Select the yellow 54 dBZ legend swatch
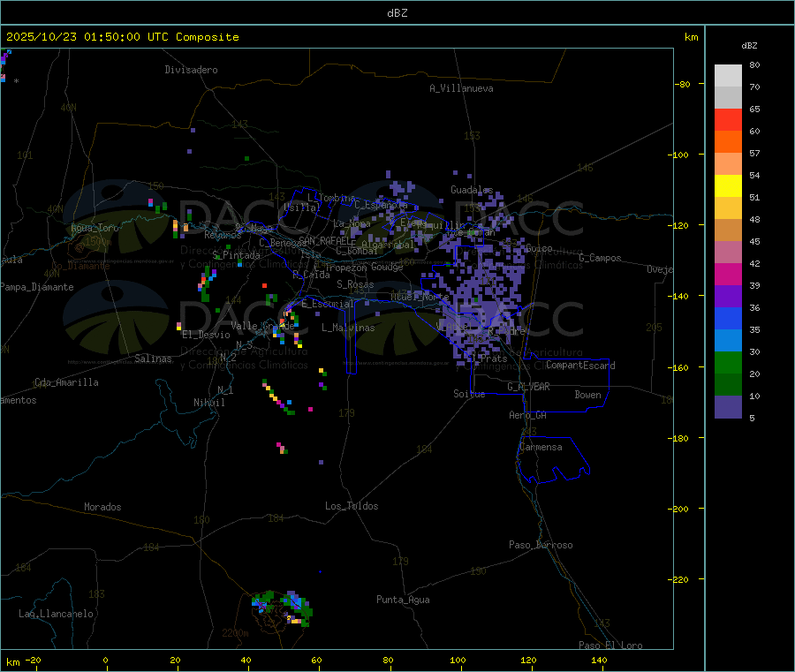 pyautogui.click(x=728, y=186)
